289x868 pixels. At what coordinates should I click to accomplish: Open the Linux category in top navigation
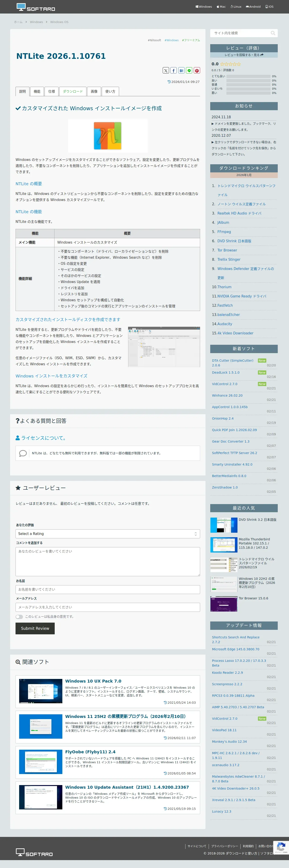tap(236, 7)
